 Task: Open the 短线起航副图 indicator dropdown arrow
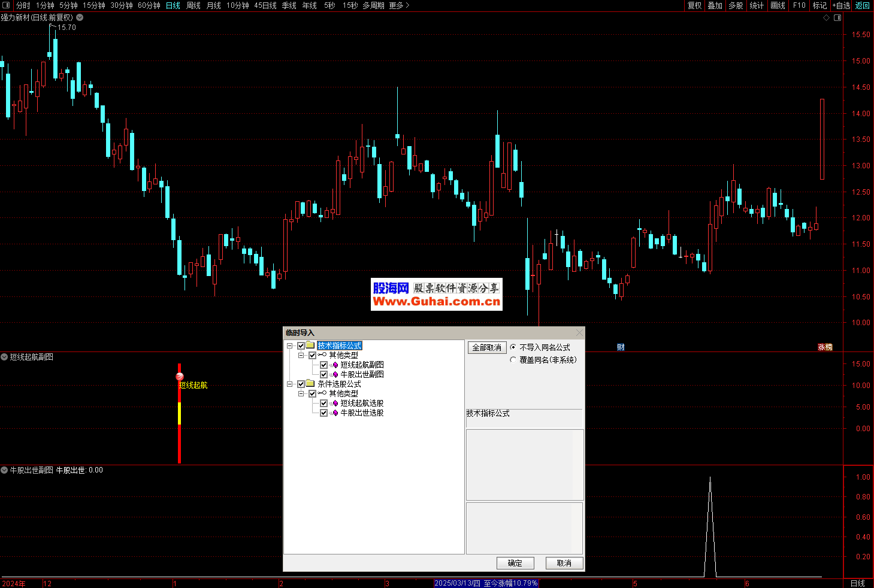coord(4,357)
